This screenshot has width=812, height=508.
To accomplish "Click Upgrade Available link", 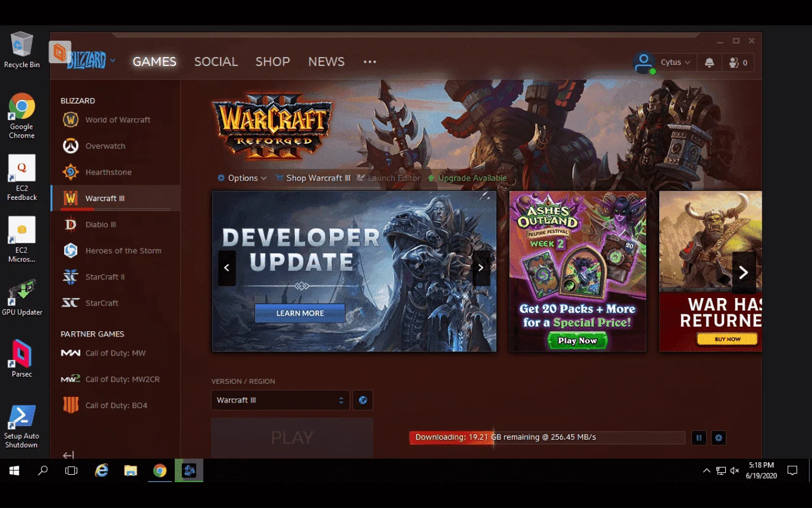I will click(467, 178).
